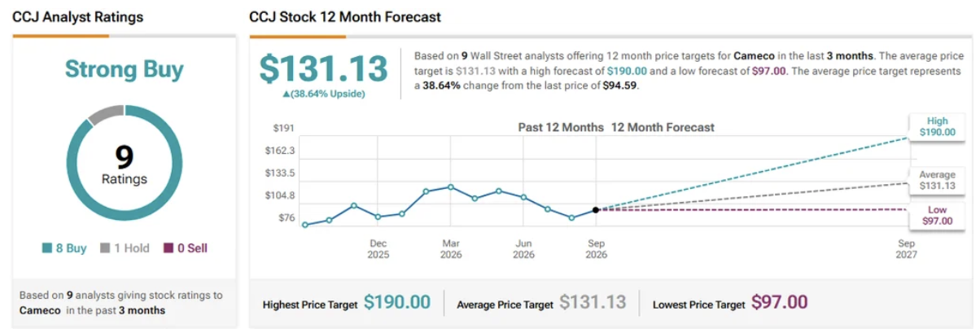
Task: Click the Past 12 Months chart label
Action: [x=561, y=127]
